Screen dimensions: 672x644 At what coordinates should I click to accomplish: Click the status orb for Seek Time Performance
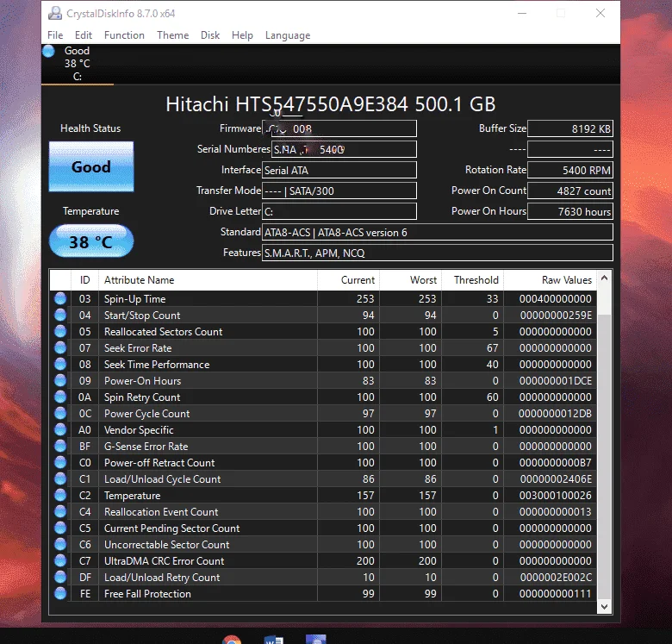[x=60, y=364]
